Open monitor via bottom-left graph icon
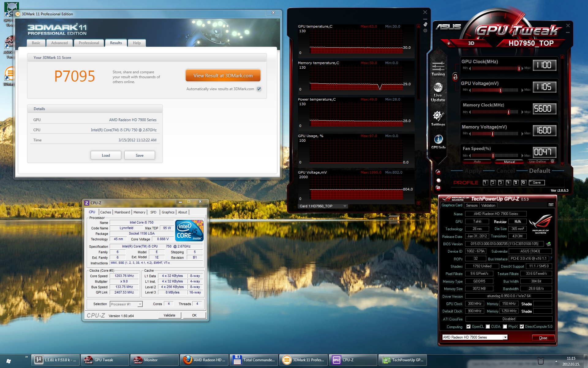 click(438, 188)
